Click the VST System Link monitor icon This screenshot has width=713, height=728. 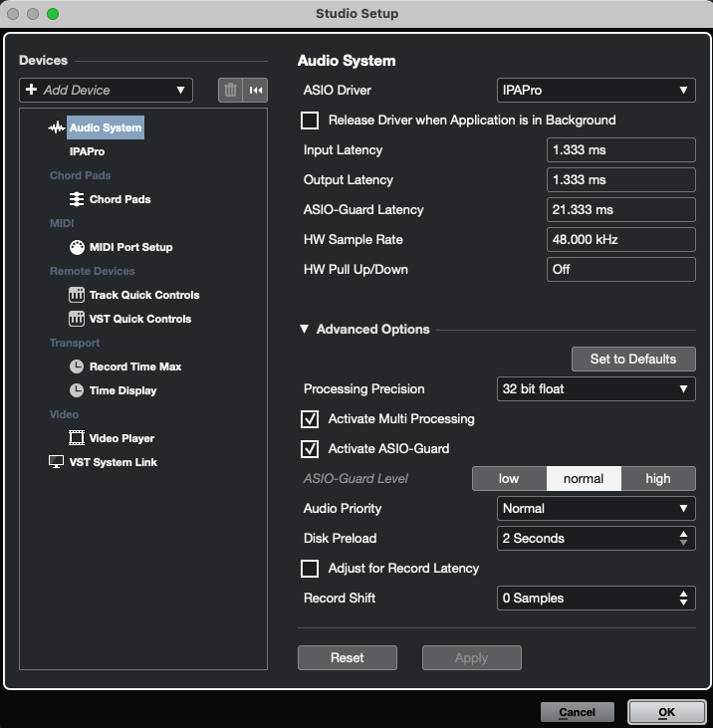pyautogui.click(x=56, y=462)
